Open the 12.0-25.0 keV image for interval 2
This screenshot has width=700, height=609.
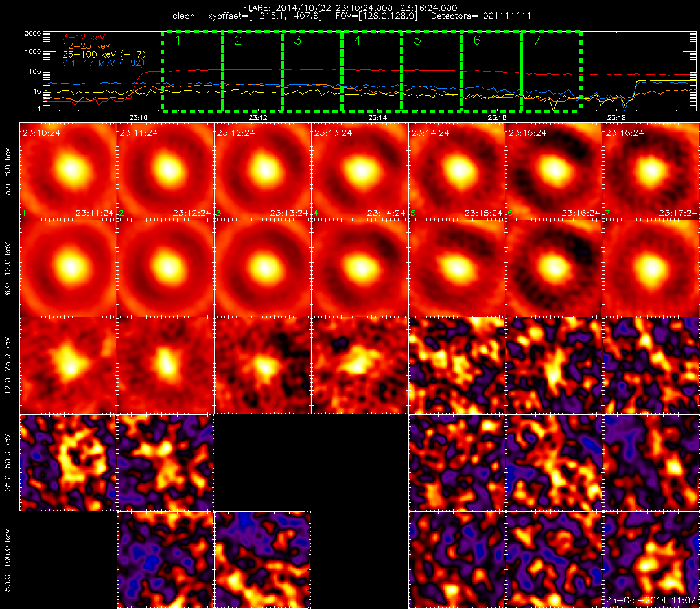tap(165, 366)
